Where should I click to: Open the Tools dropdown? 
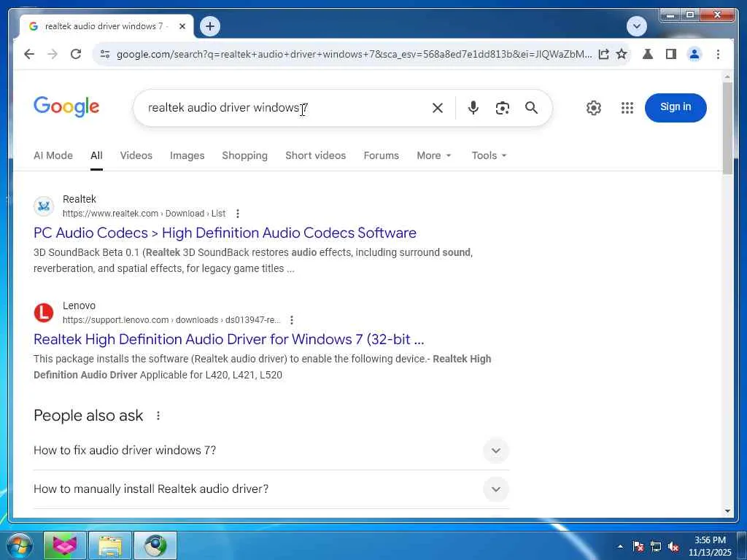pyautogui.click(x=489, y=156)
